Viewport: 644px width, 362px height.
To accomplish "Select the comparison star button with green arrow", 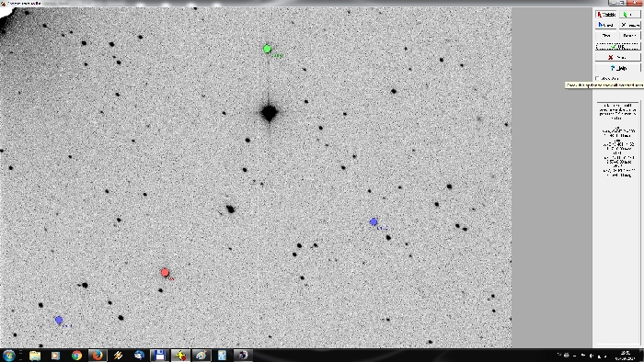I will (629, 15).
